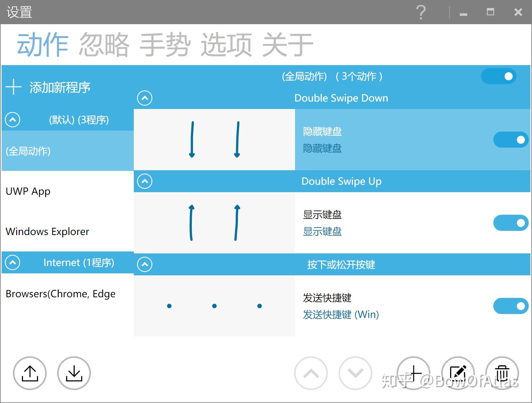
Task: Click the Double Swipe Down header text
Action: (341, 98)
